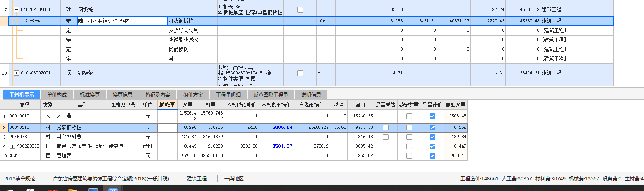Click 广东省房屋建筑与装饰工程综合定额(2018) status entry
644x191 pixels.
point(111,179)
